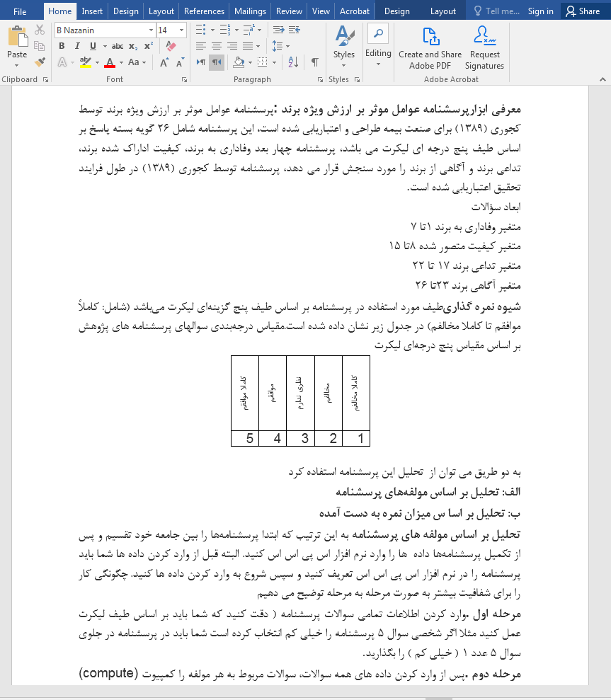The image size is (611, 700).
Task: Toggle Italic formatting
Action: [77, 46]
